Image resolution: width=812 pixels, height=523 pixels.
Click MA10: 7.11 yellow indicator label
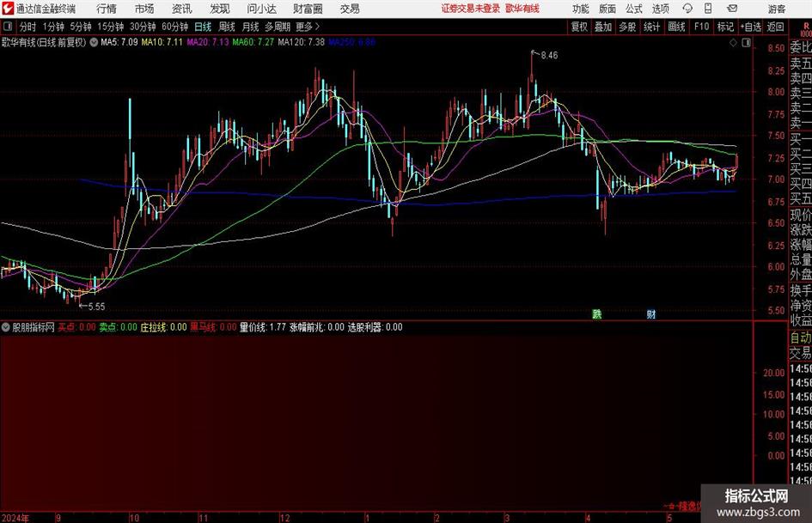(162, 42)
